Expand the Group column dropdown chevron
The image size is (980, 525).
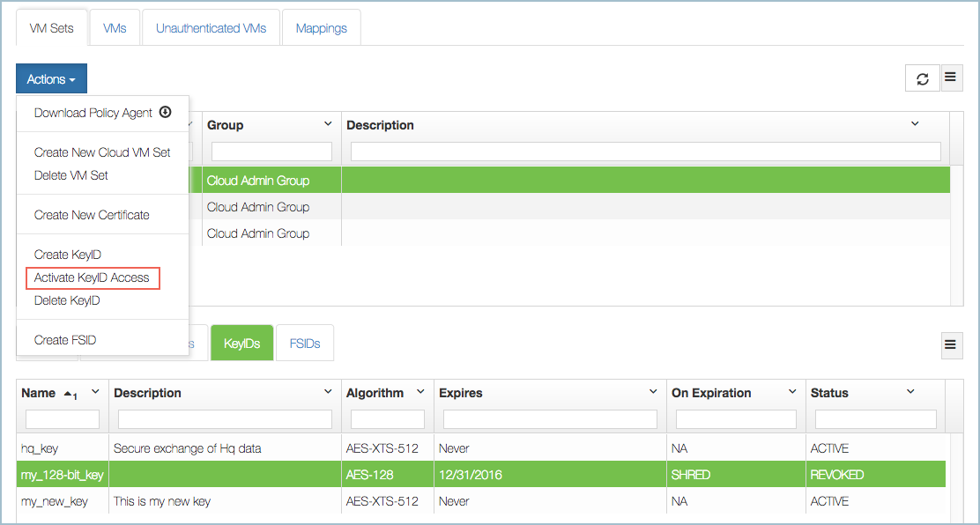(x=328, y=124)
